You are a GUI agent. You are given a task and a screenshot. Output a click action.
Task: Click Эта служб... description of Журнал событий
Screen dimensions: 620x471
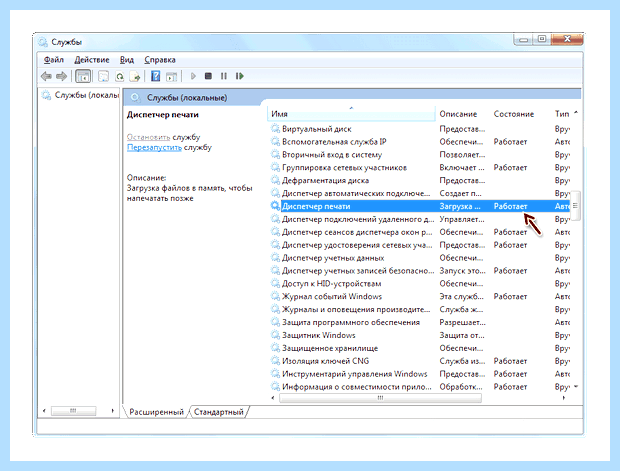click(x=461, y=296)
